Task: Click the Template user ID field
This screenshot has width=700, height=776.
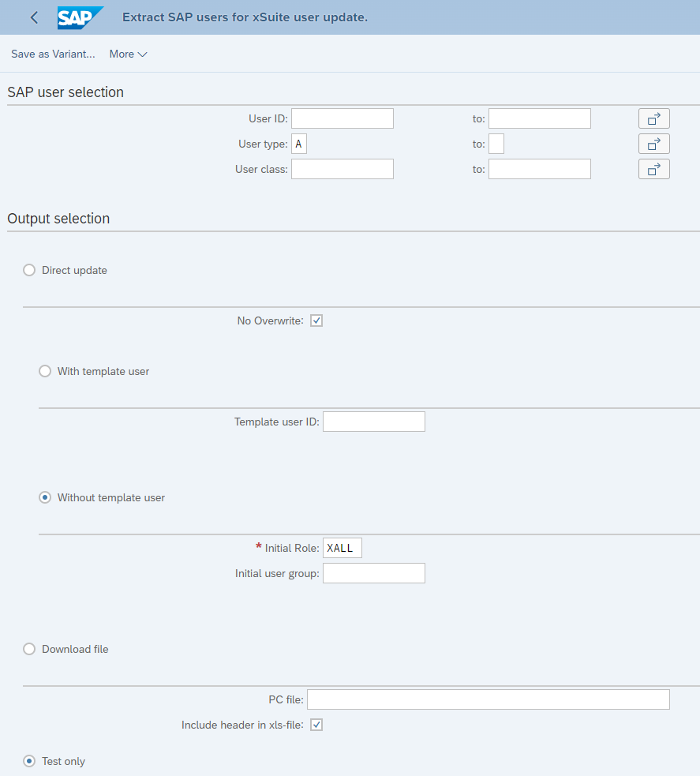Action: click(x=373, y=422)
